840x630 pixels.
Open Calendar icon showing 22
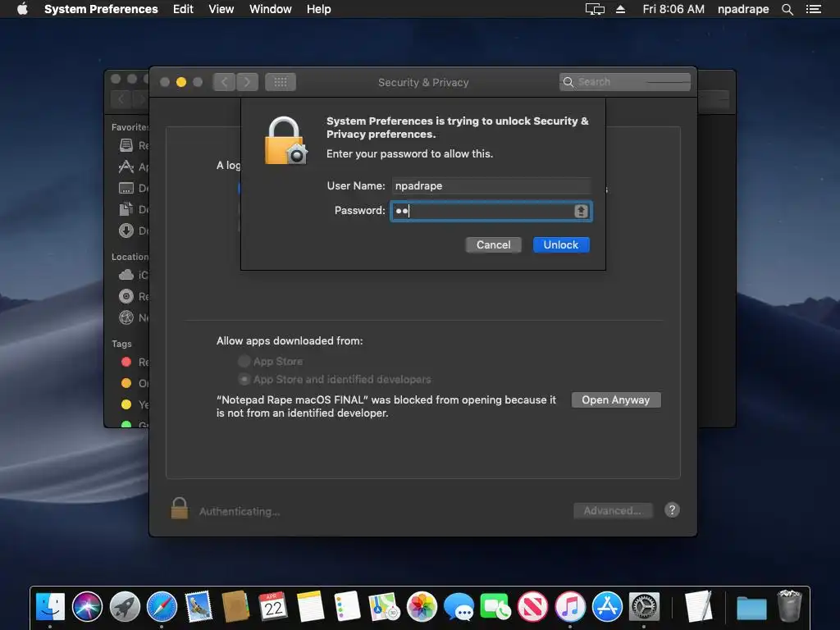[x=273, y=606]
